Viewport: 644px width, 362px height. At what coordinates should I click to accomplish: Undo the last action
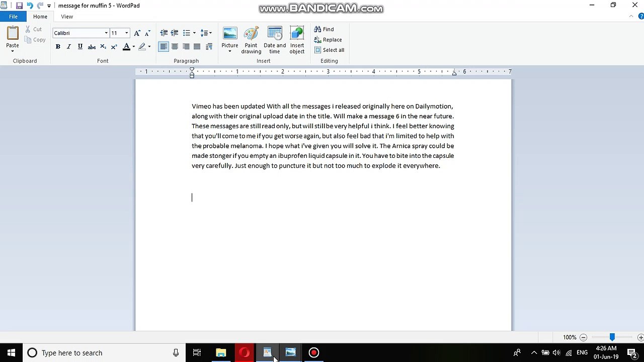click(x=30, y=6)
